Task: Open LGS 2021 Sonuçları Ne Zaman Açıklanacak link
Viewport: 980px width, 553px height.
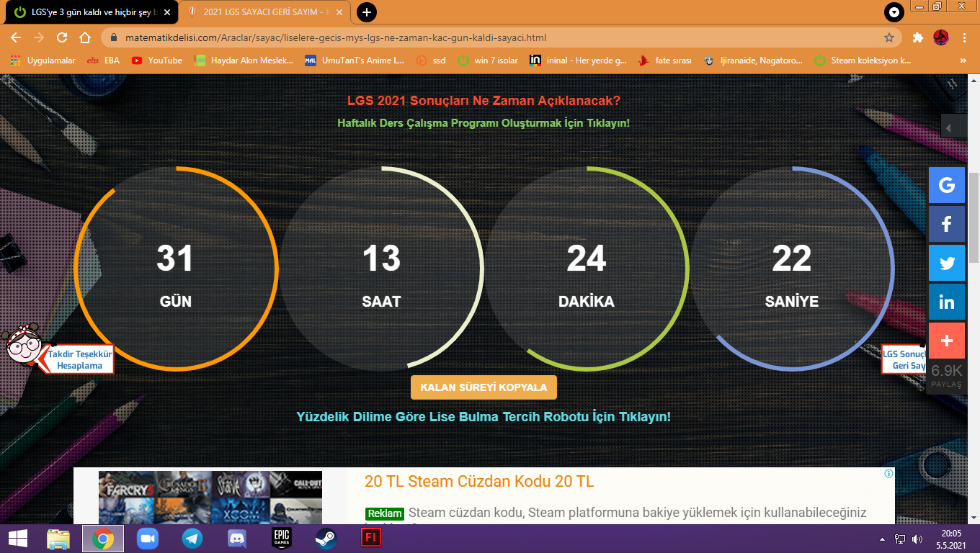Action: (484, 101)
